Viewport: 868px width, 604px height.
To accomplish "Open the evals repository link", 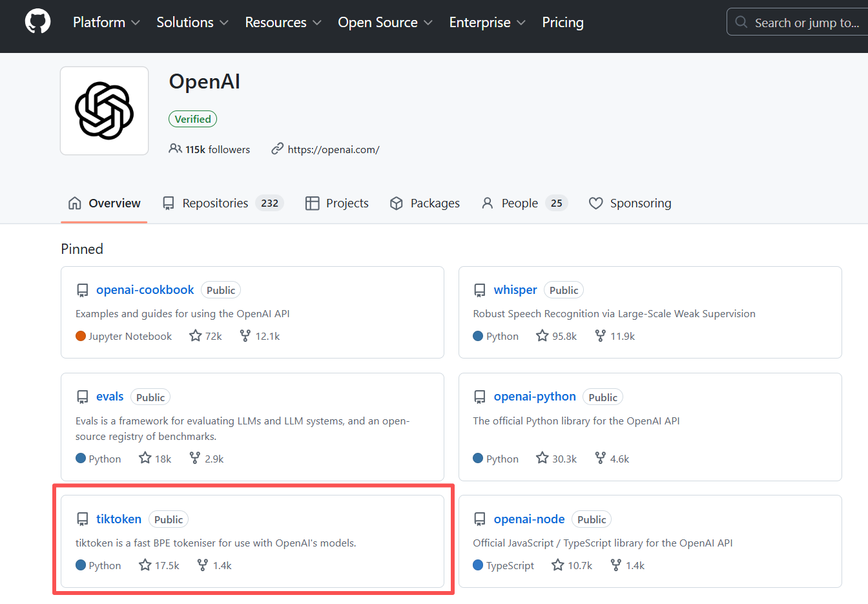I will click(x=110, y=397).
